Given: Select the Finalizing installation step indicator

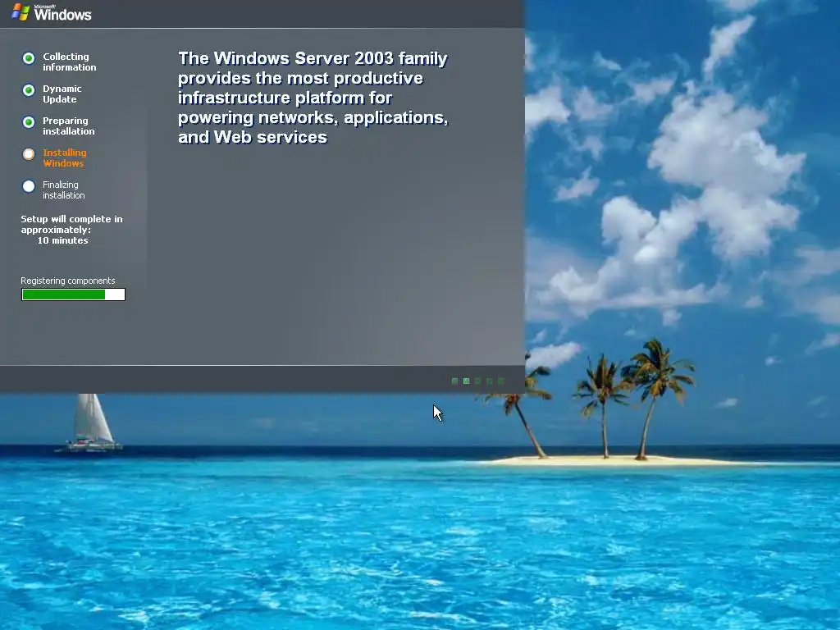Looking at the screenshot, I should [x=29, y=186].
